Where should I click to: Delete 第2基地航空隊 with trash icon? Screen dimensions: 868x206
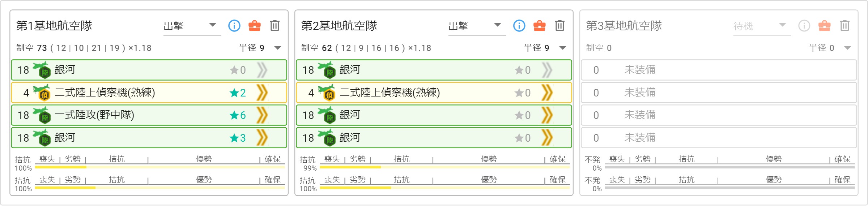click(x=560, y=26)
